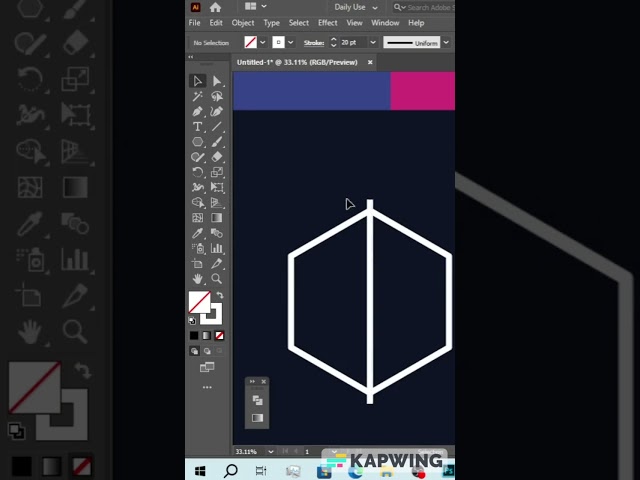
Task: Adjust stroke weight stepper arrows
Action: click(x=333, y=42)
